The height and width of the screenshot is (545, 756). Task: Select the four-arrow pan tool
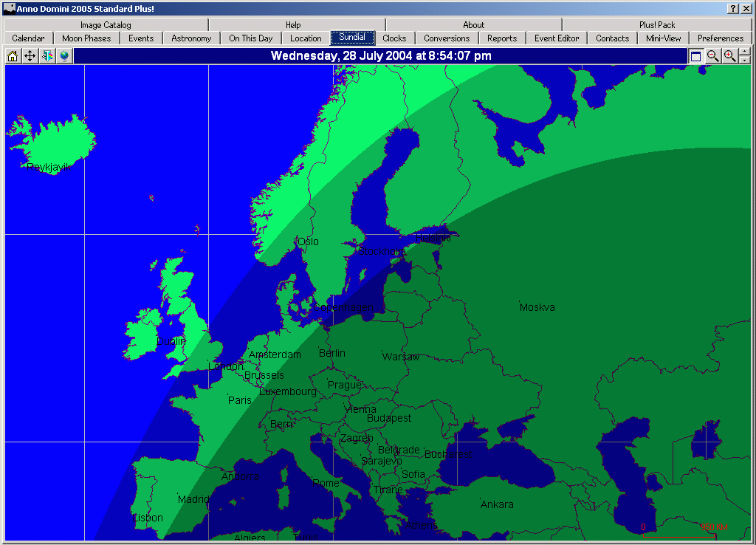click(x=30, y=56)
